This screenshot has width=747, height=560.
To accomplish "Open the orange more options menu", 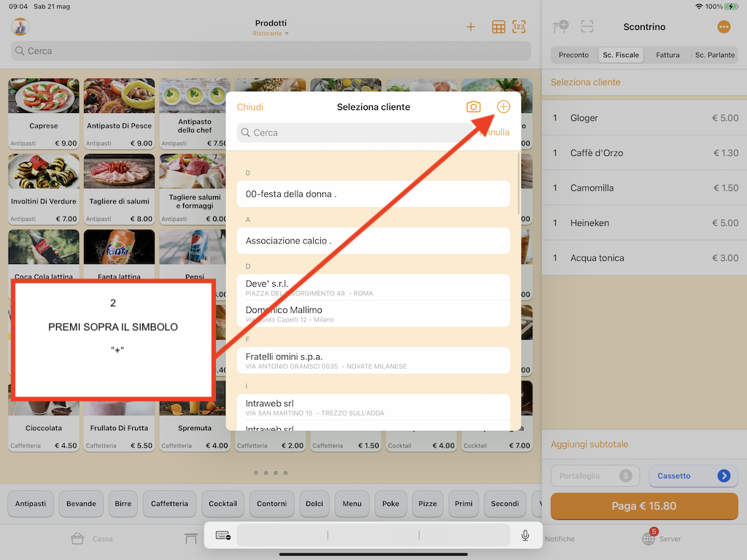I will 723,27.
